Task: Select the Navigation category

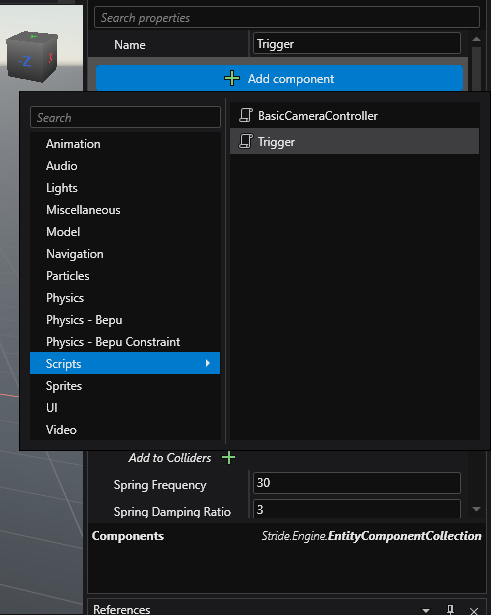Action: point(125,253)
